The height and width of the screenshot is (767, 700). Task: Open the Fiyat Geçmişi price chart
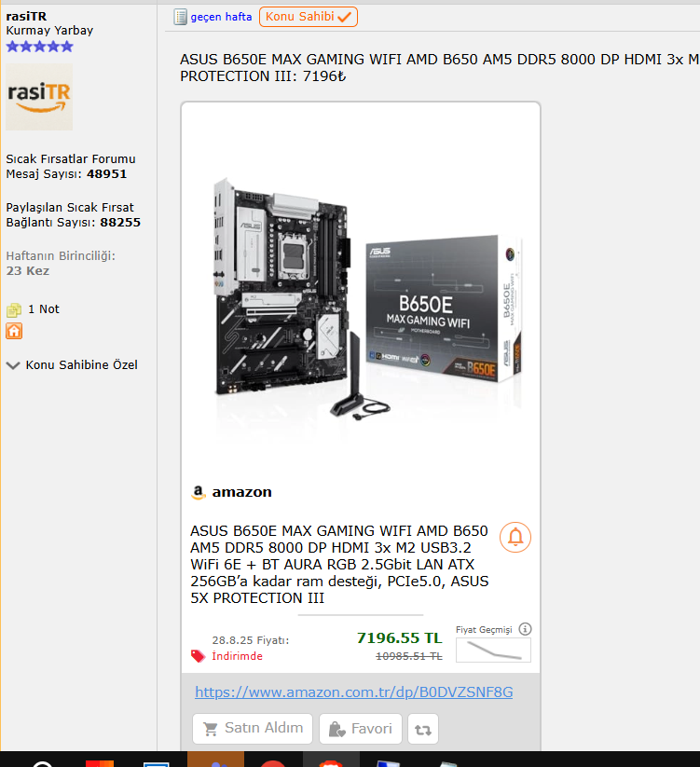pos(493,651)
